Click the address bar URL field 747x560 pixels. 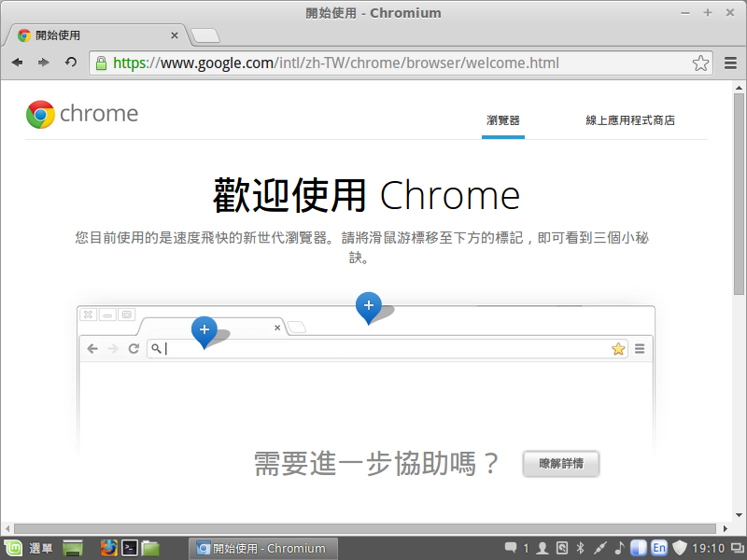click(392, 63)
